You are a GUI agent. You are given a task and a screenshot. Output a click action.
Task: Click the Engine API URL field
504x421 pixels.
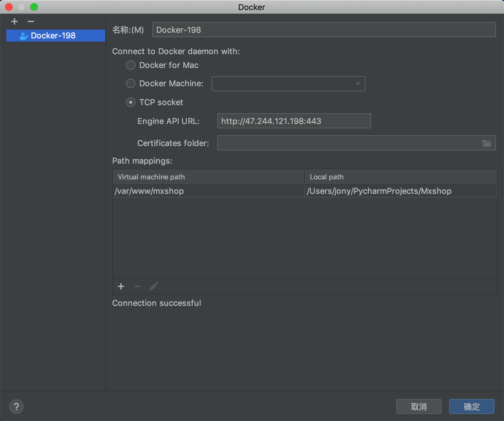(294, 121)
